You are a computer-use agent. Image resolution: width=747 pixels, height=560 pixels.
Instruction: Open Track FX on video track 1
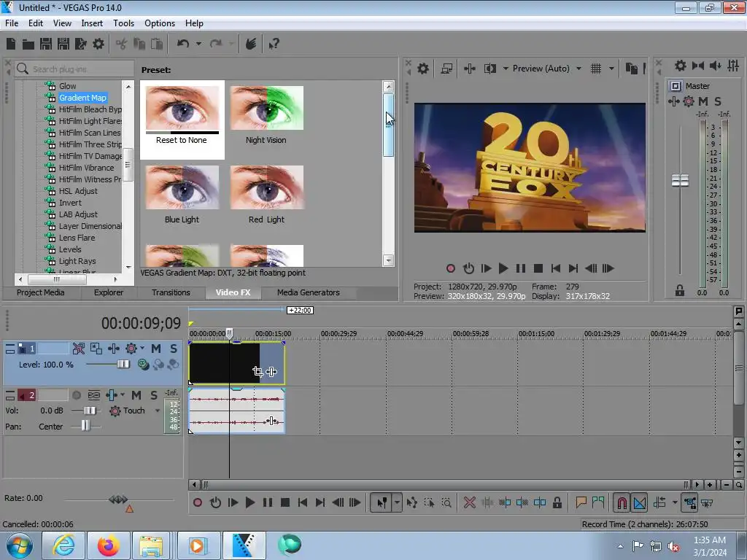pyautogui.click(x=113, y=349)
